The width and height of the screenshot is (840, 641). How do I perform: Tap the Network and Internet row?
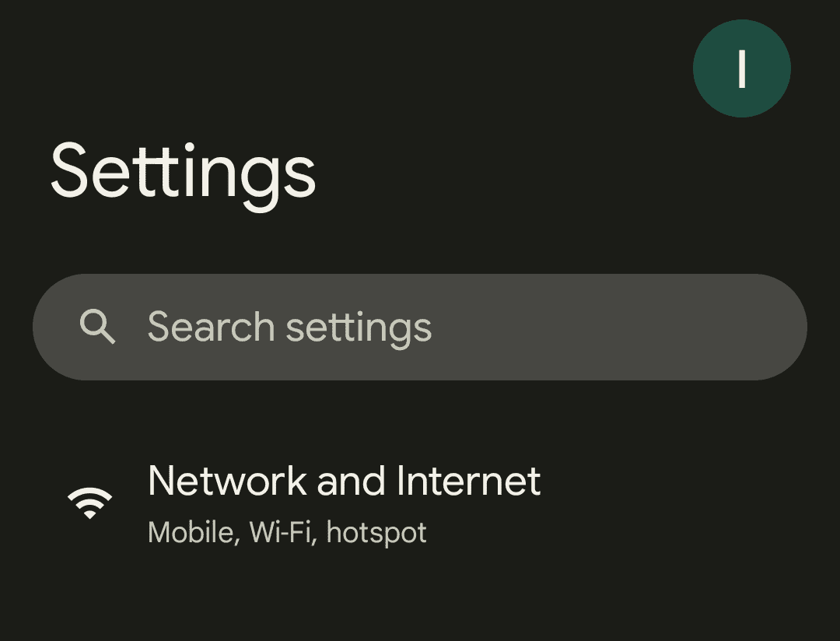pos(420,503)
